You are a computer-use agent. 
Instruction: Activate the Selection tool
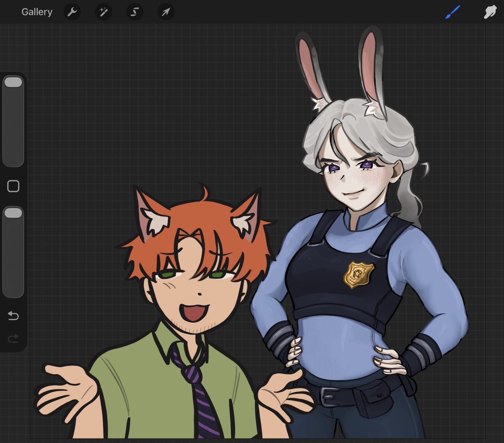click(x=134, y=12)
